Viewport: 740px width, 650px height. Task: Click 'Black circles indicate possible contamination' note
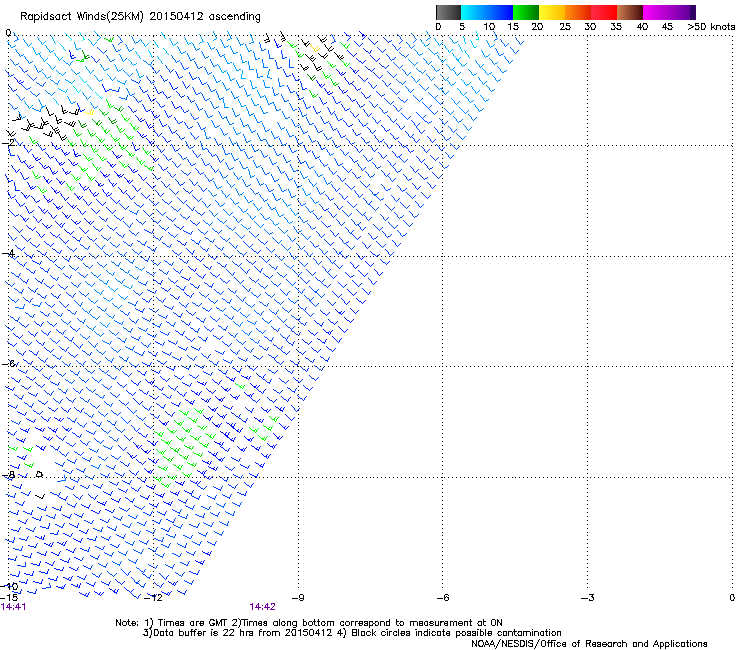(x=456, y=633)
